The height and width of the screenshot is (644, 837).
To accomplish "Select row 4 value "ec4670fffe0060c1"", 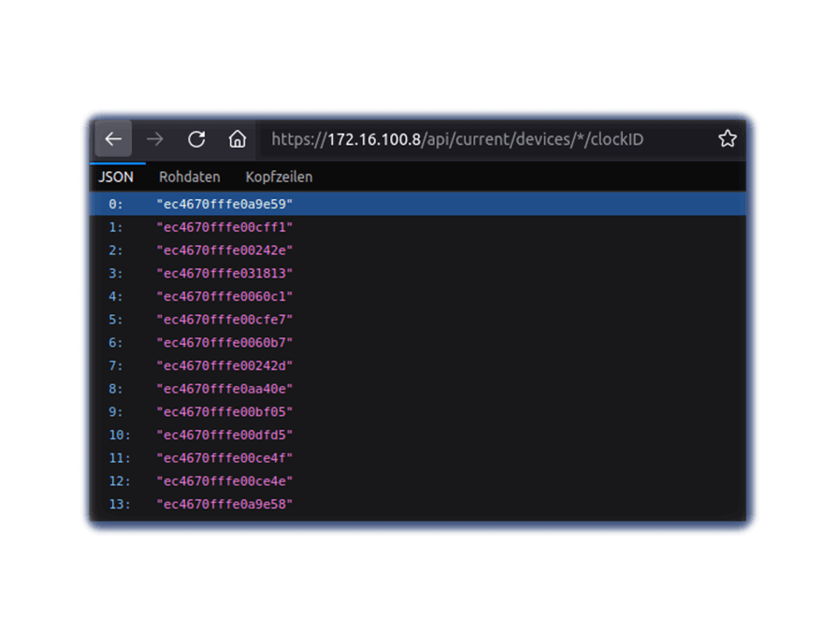I will click(x=224, y=296).
